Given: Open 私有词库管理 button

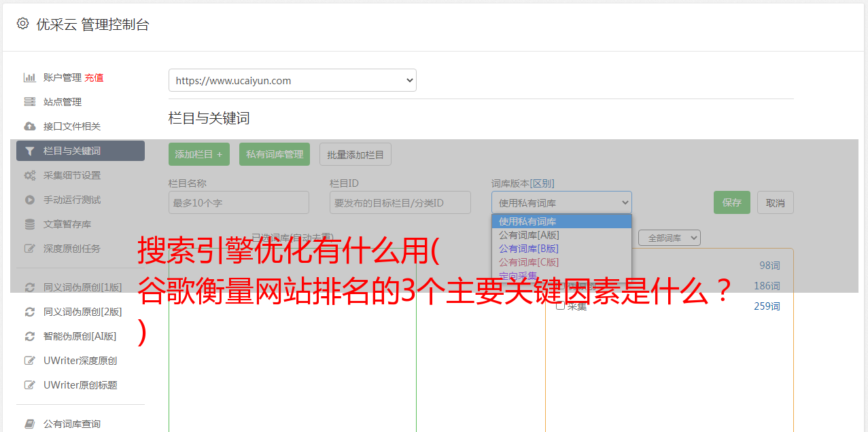Looking at the screenshot, I should tap(275, 154).
